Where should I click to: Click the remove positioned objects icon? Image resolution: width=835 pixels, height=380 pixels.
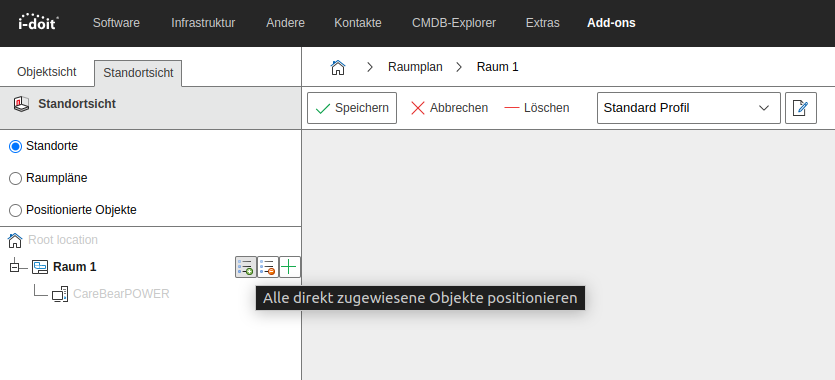268,267
